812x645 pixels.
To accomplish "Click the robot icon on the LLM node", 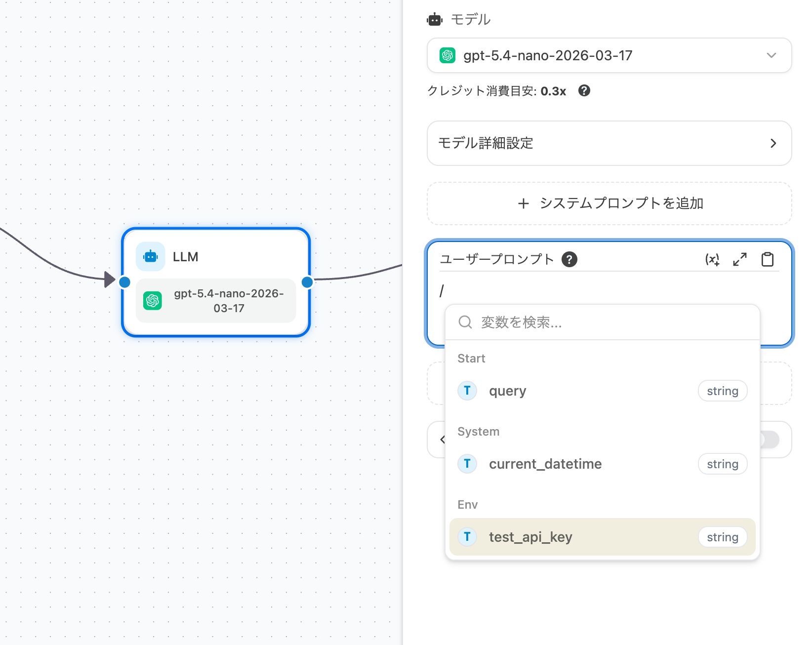I will pyautogui.click(x=151, y=257).
